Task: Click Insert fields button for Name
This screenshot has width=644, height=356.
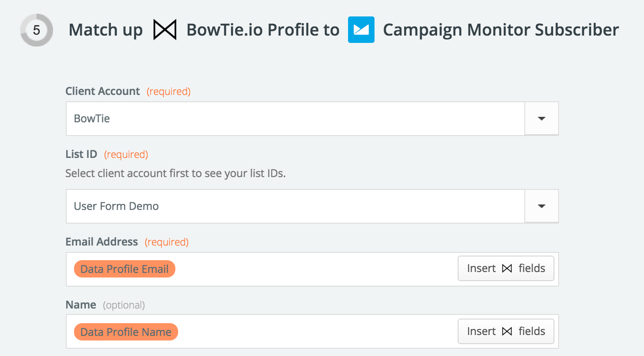Action: click(506, 331)
